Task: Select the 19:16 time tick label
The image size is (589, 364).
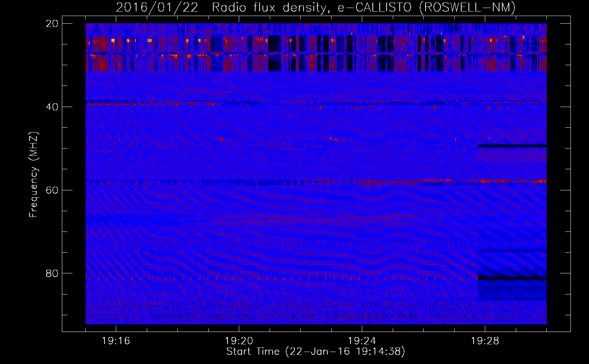Action: (116, 341)
